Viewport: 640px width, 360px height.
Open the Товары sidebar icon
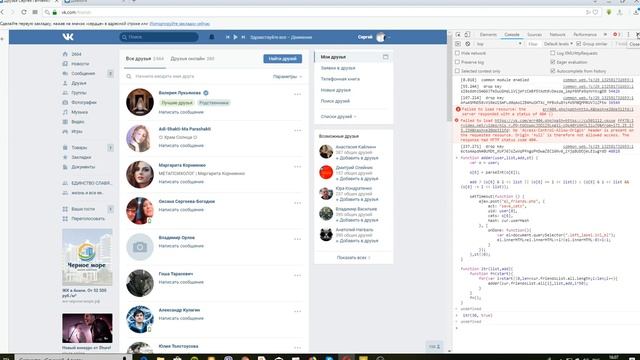point(65,147)
